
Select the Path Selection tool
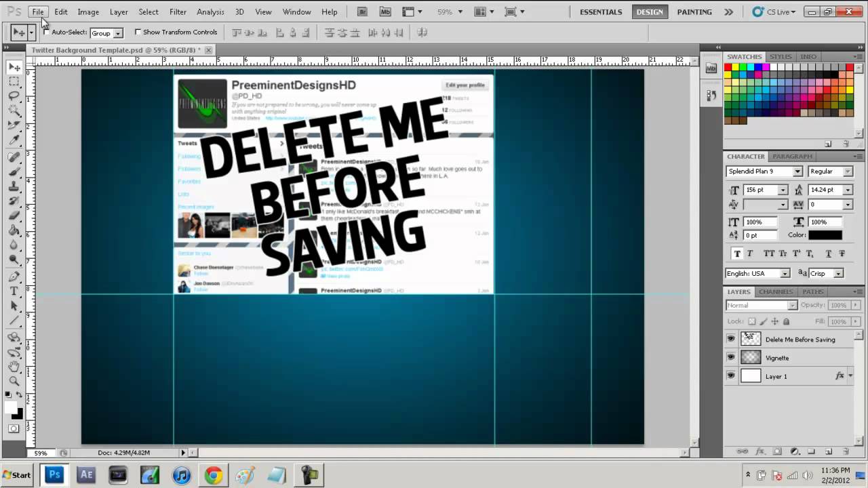tap(14, 306)
